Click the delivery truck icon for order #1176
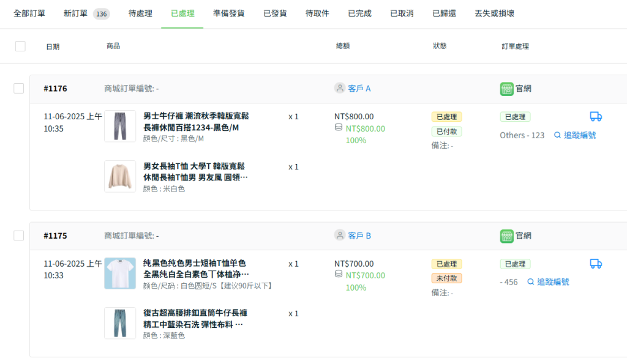 (596, 116)
